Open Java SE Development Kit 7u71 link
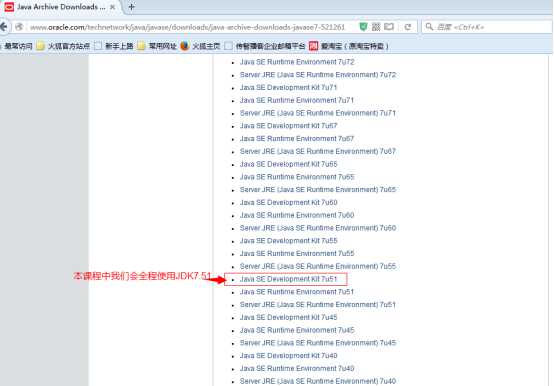The height and width of the screenshot is (386, 554). point(288,87)
